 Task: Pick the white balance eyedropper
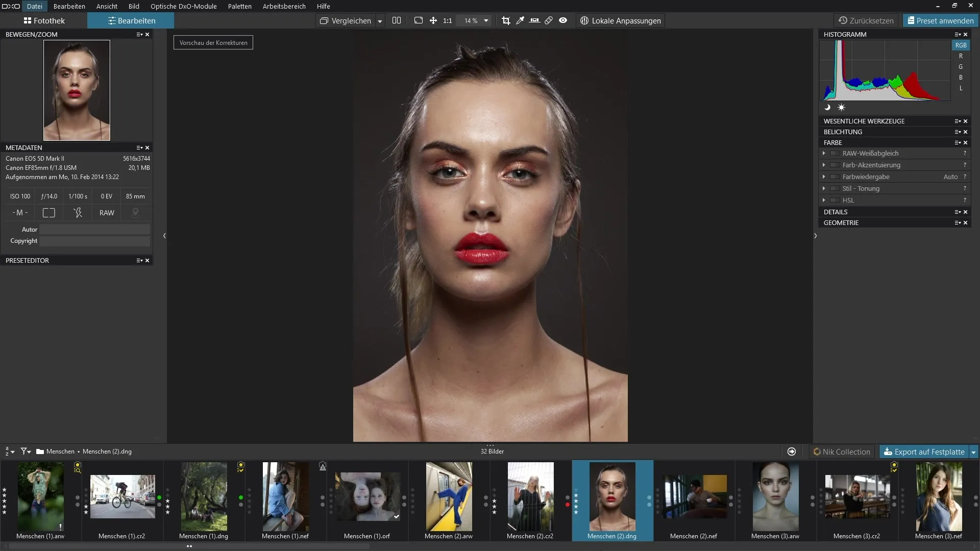tap(520, 20)
